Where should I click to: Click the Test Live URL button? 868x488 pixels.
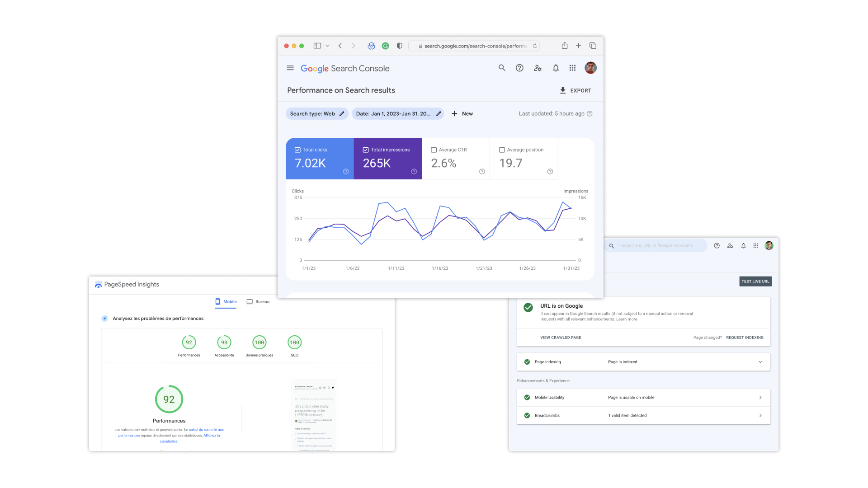[x=754, y=281]
